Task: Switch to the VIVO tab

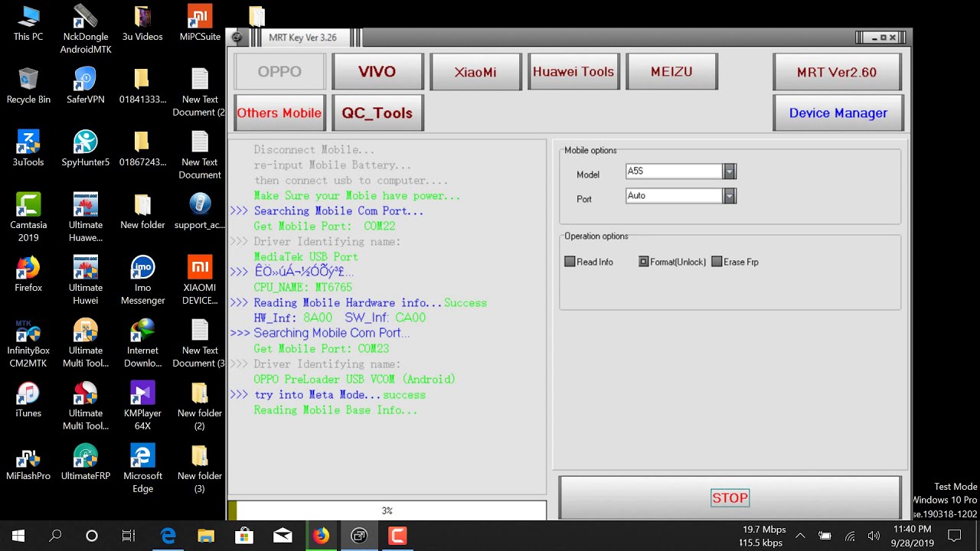Action: 377,72
